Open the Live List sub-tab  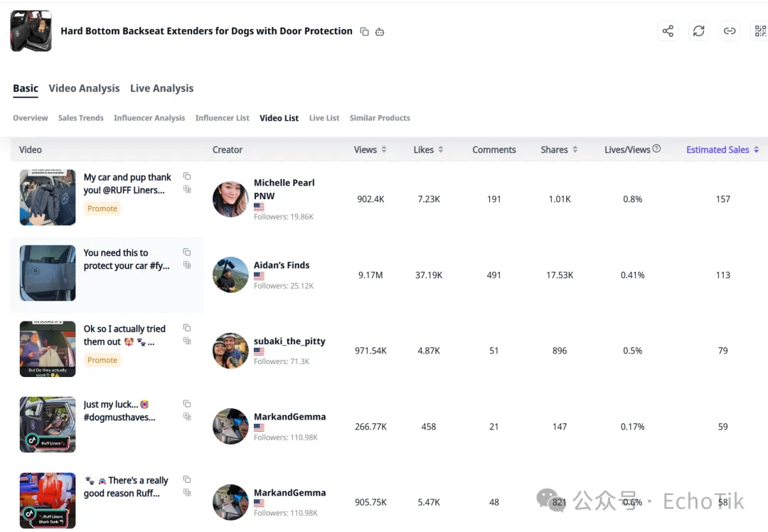coord(324,118)
